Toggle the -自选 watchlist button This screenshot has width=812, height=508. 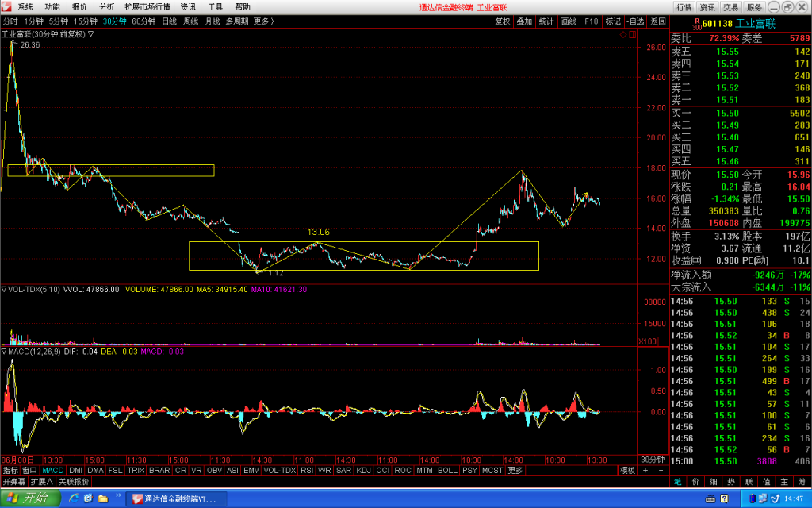click(x=635, y=21)
